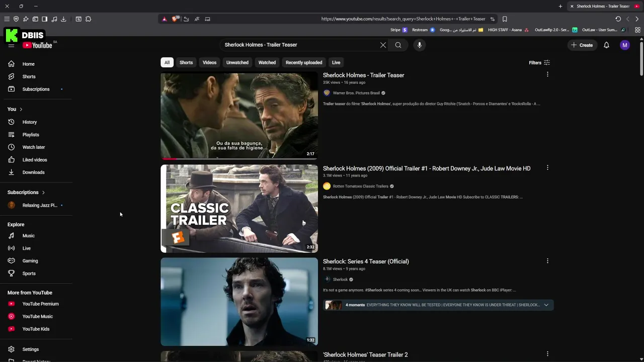Screen dimensions: 644x362
Task: Clear the YouTube search box with the X
Action: (x=383, y=45)
